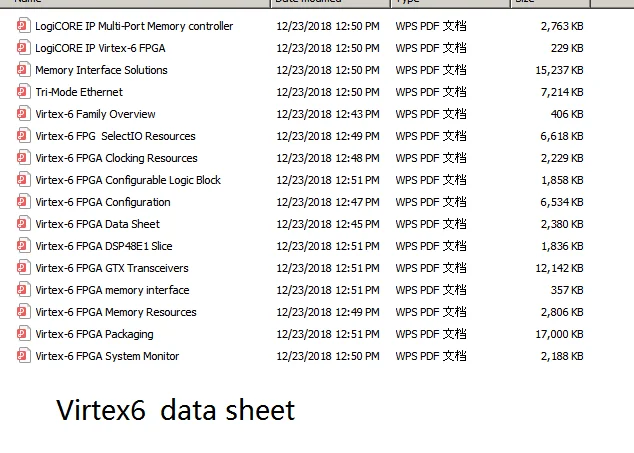Click the 17,000 KB size value
The height and width of the screenshot is (453, 634).
[x=560, y=334]
